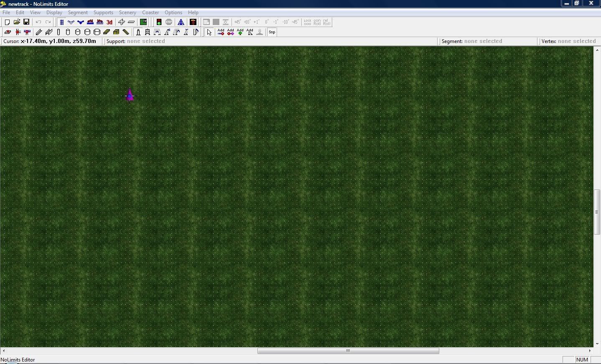The width and height of the screenshot is (601, 364).
Task: Zoom out with the minus icon
Action: (131, 22)
